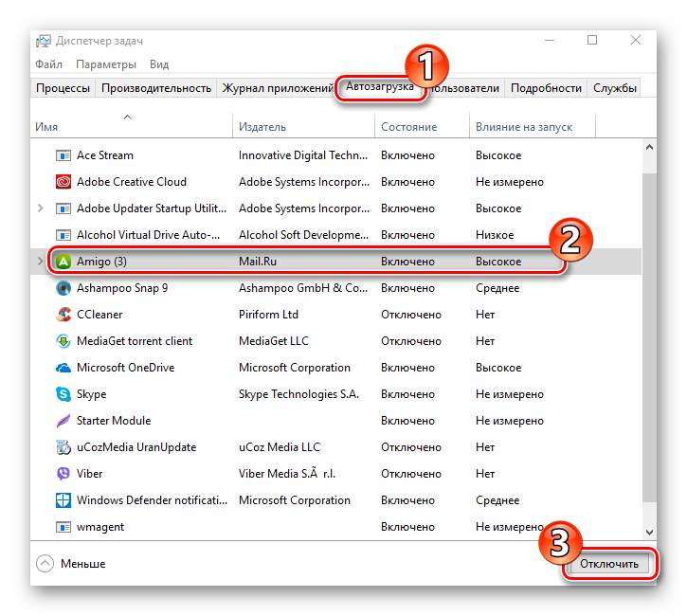Switch to the Процессы tab
Screen dimensions: 687x616
pos(63,88)
